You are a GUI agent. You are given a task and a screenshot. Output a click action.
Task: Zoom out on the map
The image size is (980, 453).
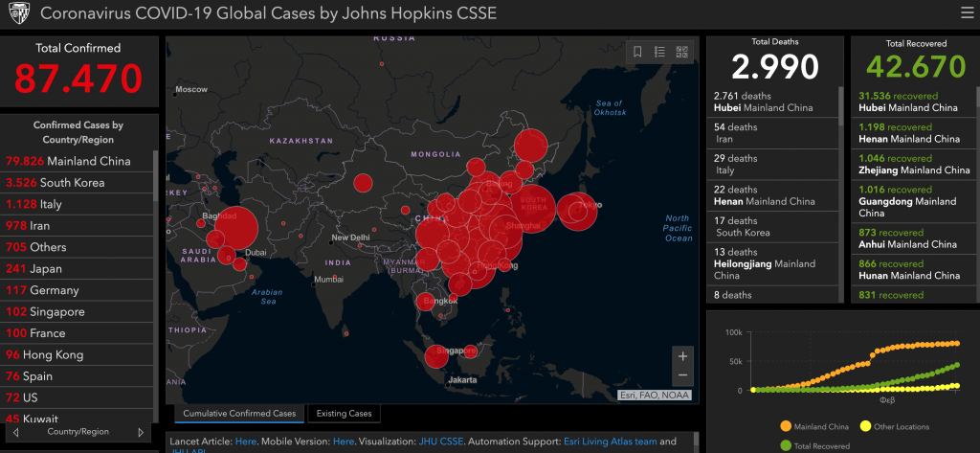tap(682, 375)
